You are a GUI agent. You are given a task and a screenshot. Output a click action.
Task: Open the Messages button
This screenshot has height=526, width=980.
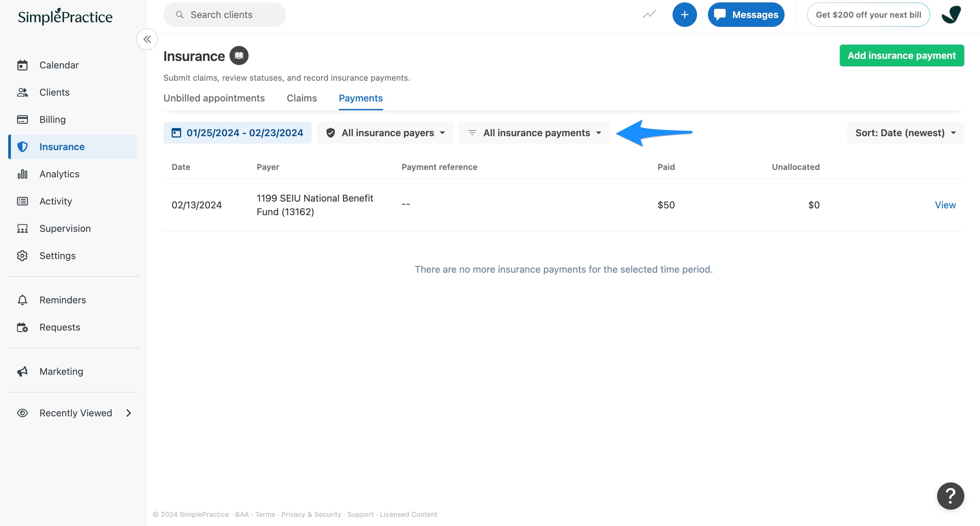(x=746, y=15)
